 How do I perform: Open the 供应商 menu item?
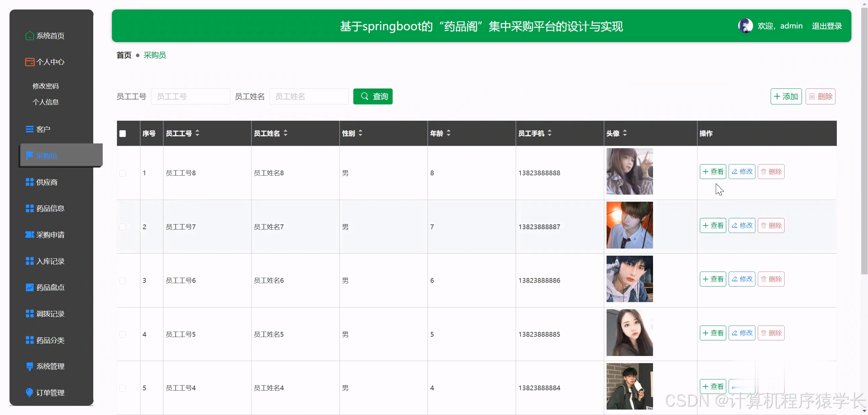point(47,182)
